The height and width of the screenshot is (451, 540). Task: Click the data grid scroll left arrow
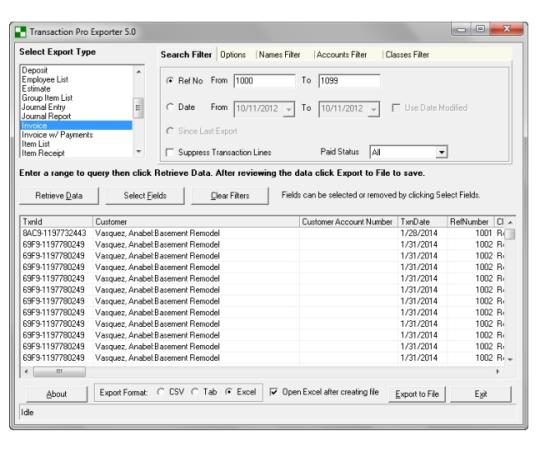(27, 371)
